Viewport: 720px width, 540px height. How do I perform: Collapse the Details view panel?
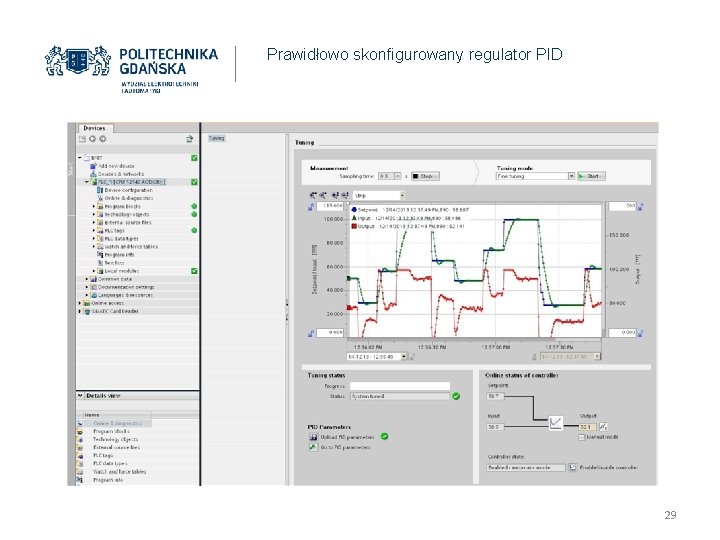80,395
